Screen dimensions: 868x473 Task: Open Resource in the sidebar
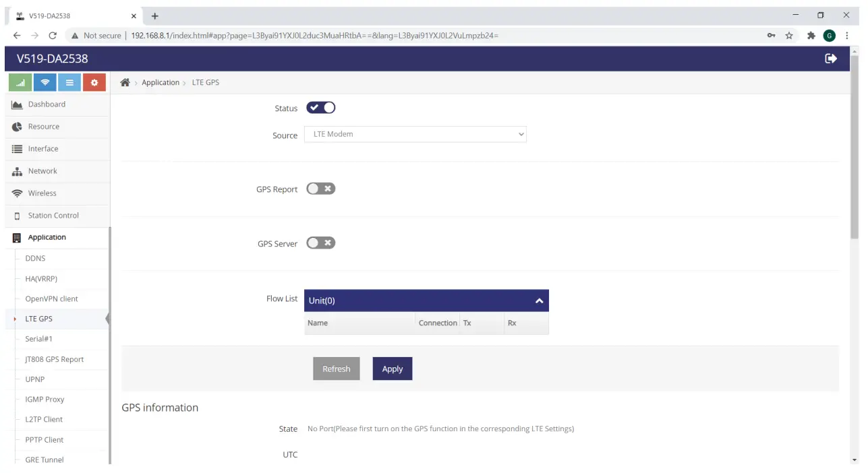click(x=57, y=127)
